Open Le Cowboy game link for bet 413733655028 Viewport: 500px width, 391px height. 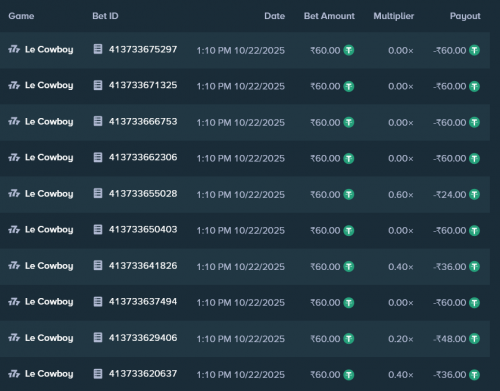point(49,194)
